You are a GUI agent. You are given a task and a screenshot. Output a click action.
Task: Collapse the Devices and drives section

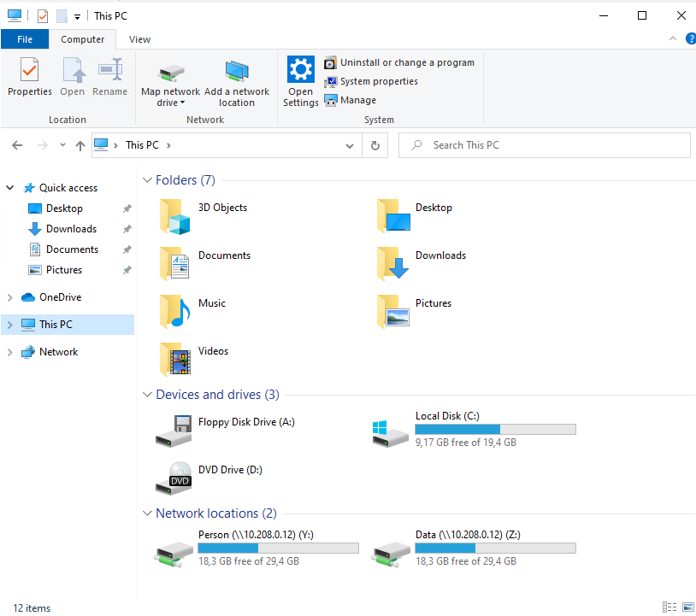147,394
